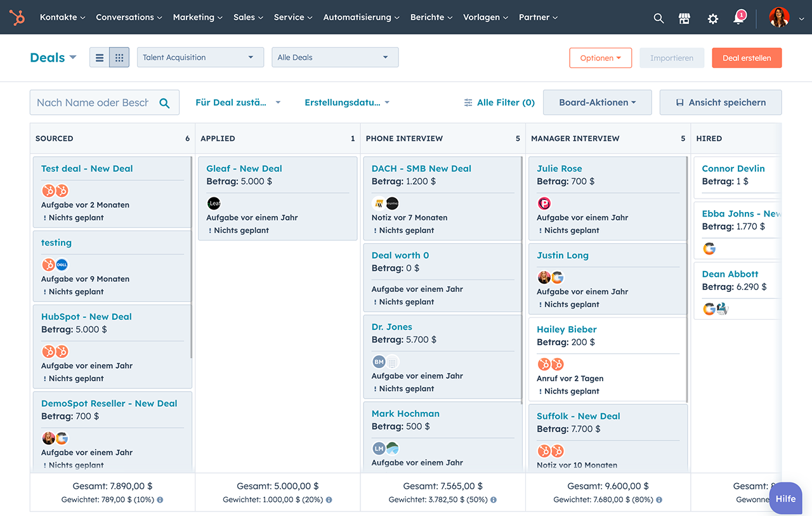Switch to board grid view

119,58
